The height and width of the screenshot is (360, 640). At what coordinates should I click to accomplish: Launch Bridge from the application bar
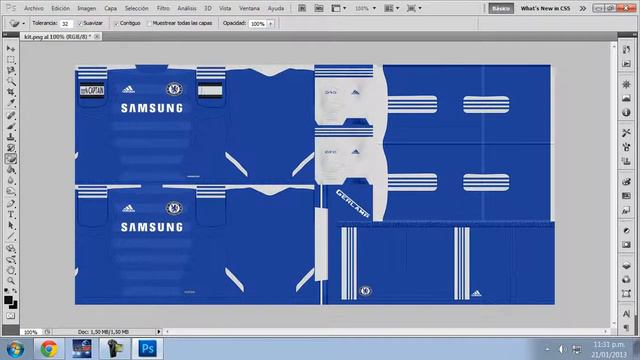(302, 8)
